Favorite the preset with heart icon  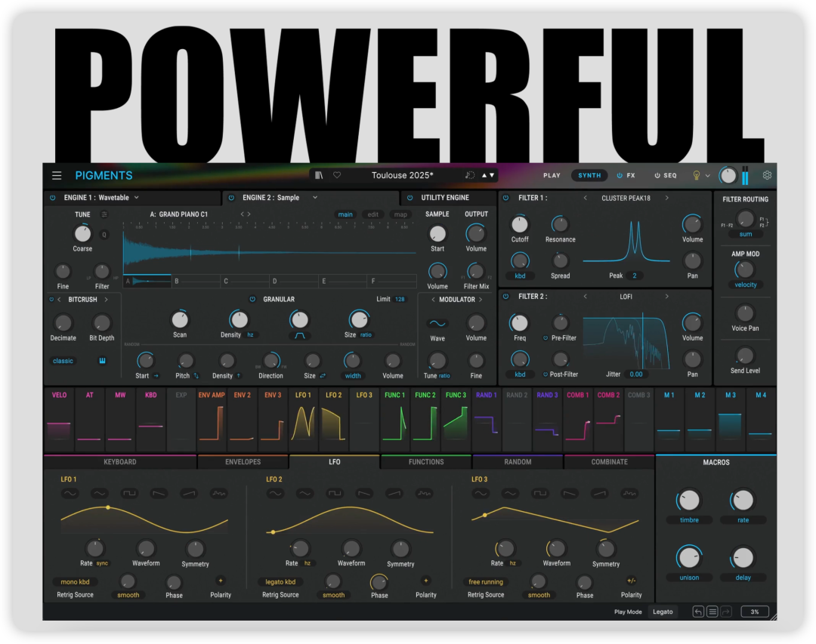coord(337,175)
